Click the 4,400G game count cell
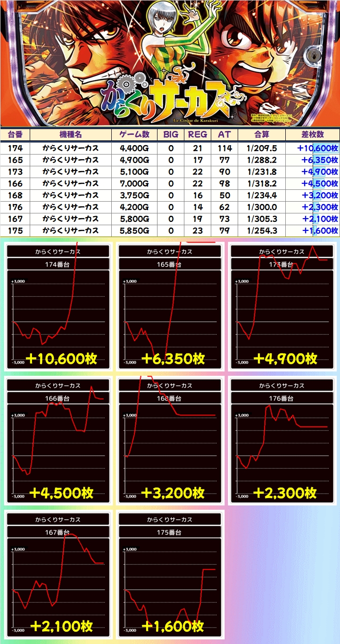Viewport: 340px width, 644px height. pyautogui.click(x=135, y=148)
